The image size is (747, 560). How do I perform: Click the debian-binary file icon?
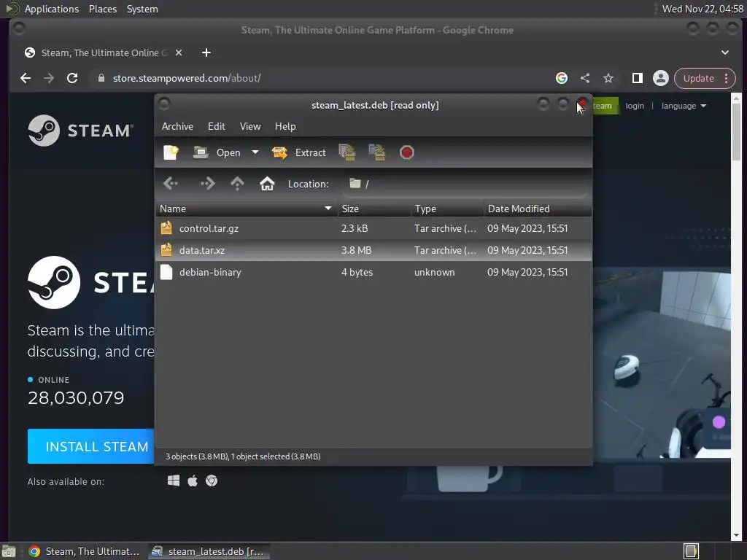[166, 272]
